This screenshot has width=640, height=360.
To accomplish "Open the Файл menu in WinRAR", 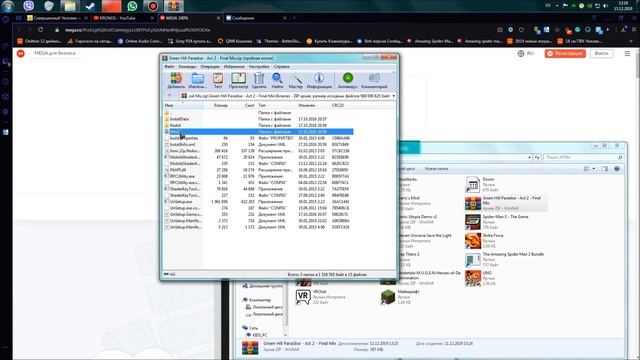I will (x=169, y=67).
